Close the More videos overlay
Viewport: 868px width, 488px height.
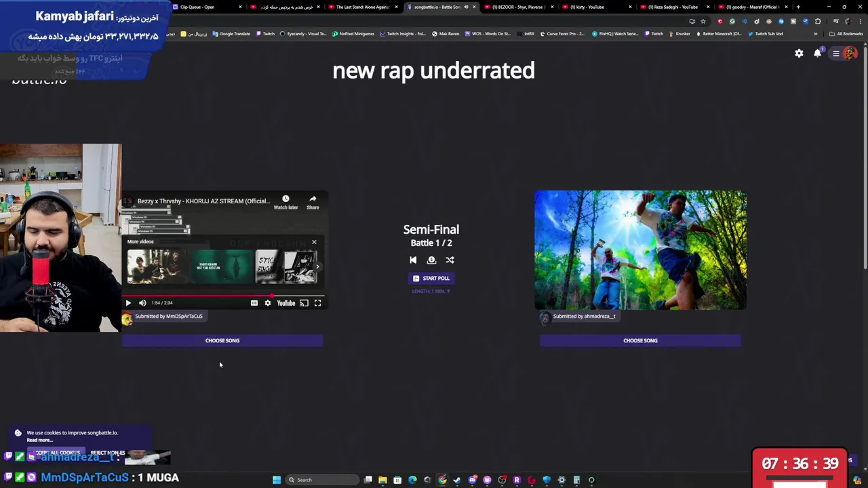pyautogui.click(x=314, y=242)
